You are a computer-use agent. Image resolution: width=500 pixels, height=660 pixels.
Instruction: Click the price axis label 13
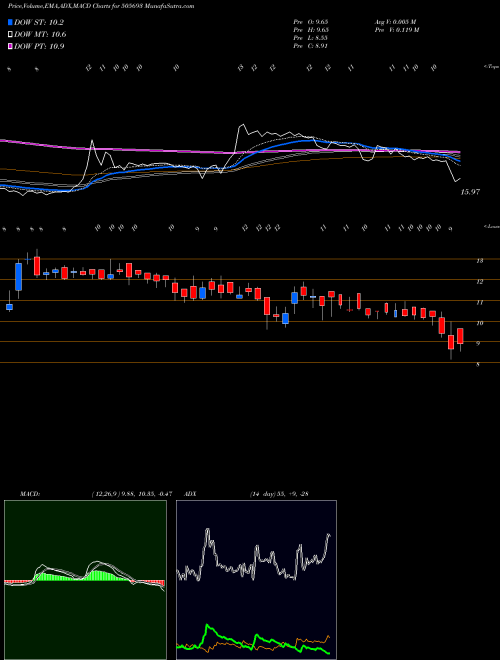pos(479,261)
